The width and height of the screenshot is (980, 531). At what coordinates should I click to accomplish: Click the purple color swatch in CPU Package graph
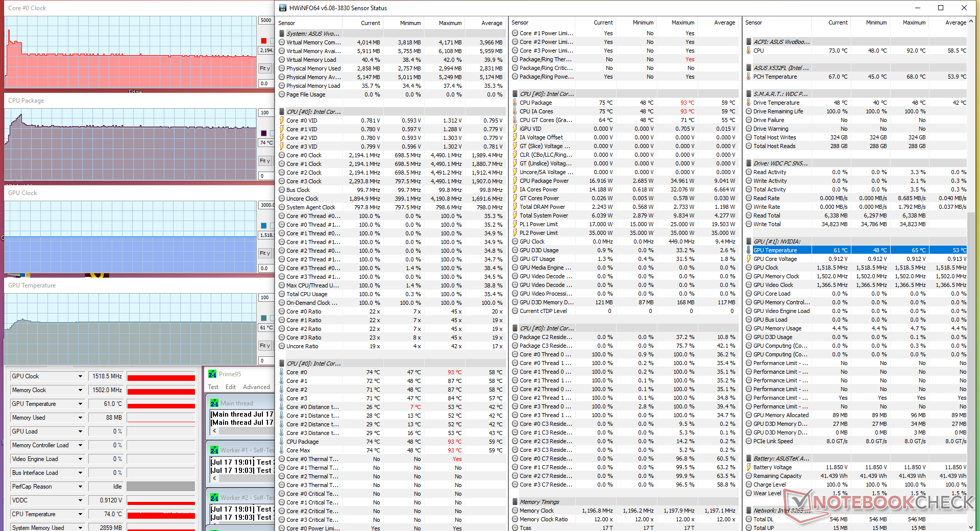pyautogui.click(x=263, y=133)
